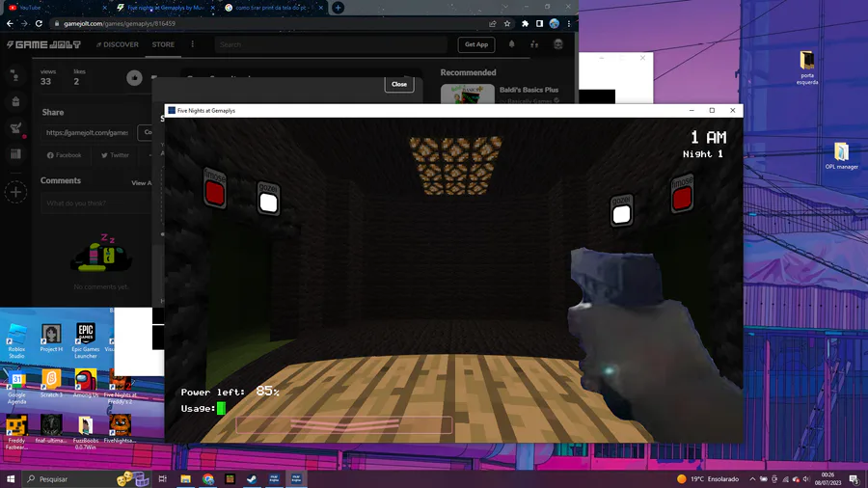This screenshot has width=868, height=488.
Task: Show hidden system tray icons chevron
Action: click(752, 479)
